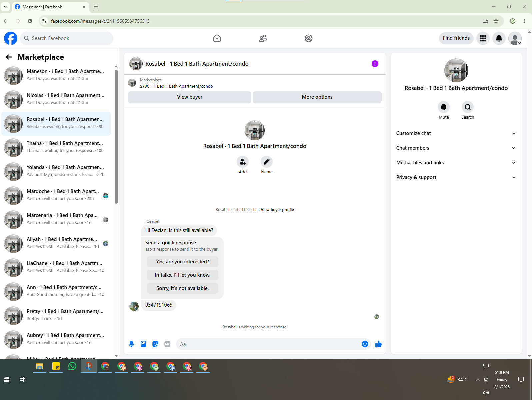This screenshot has height=400, width=532.
Task: Open the Facebook home logo
Action: click(11, 38)
